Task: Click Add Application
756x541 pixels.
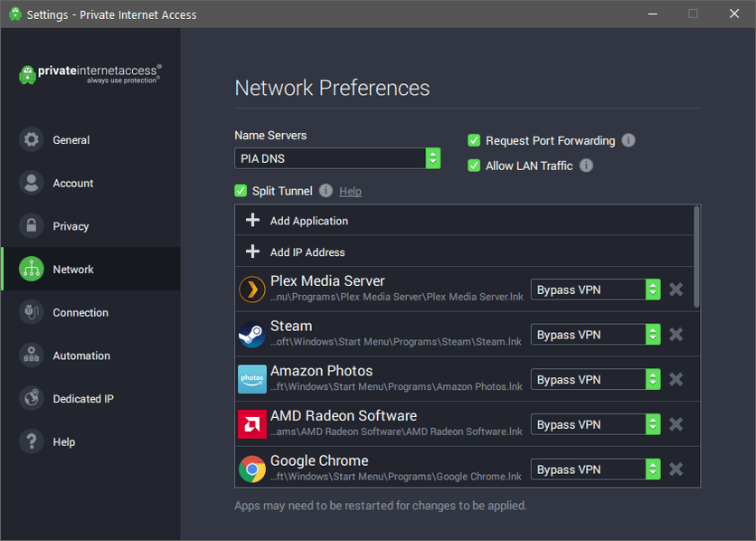Action: pyautogui.click(x=308, y=221)
